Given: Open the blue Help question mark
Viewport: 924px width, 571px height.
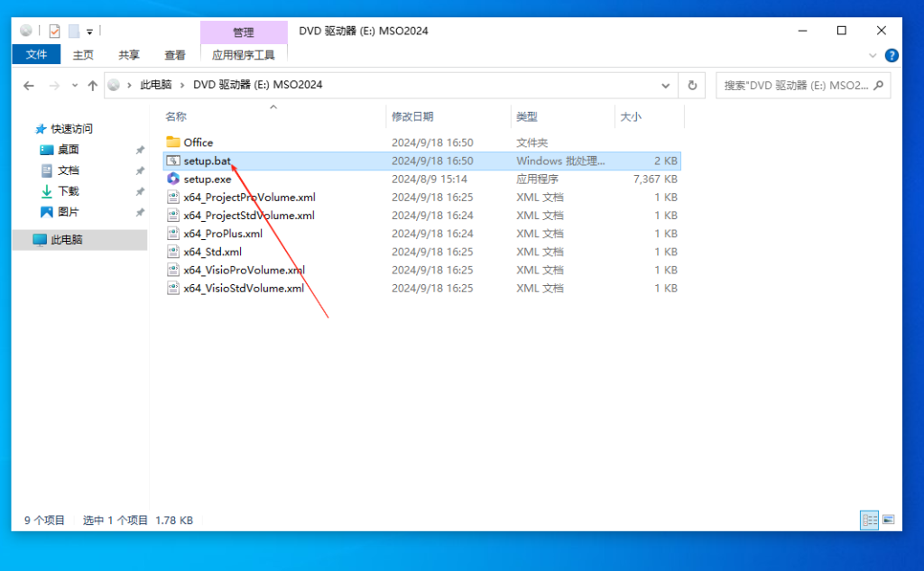Looking at the screenshot, I should 892,55.
